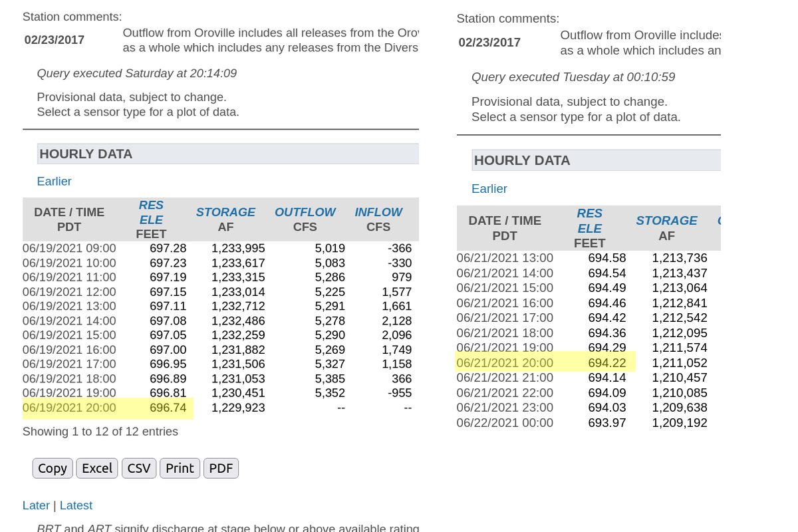Select inflow value -955

point(400,393)
